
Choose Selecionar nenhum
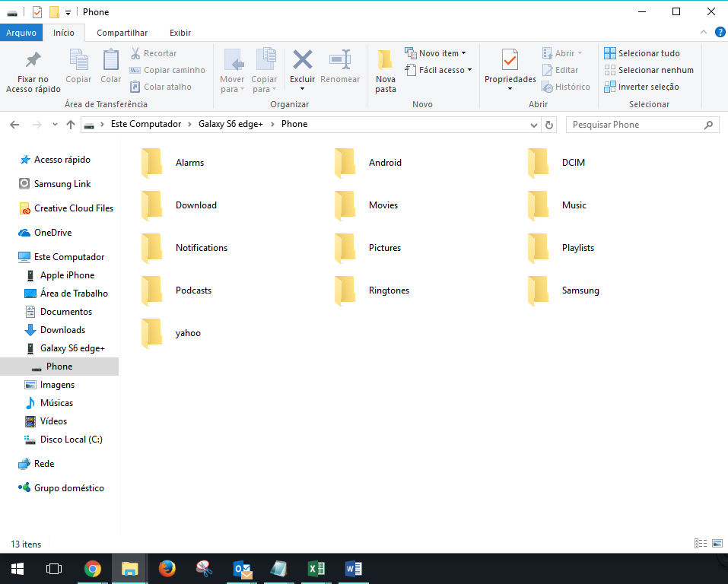tap(649, 70)
